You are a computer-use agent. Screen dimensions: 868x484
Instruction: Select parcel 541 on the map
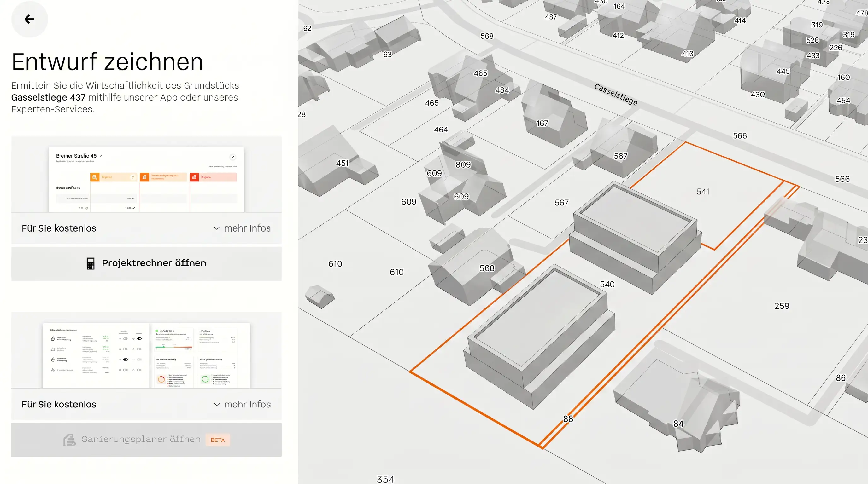(703, 192)
